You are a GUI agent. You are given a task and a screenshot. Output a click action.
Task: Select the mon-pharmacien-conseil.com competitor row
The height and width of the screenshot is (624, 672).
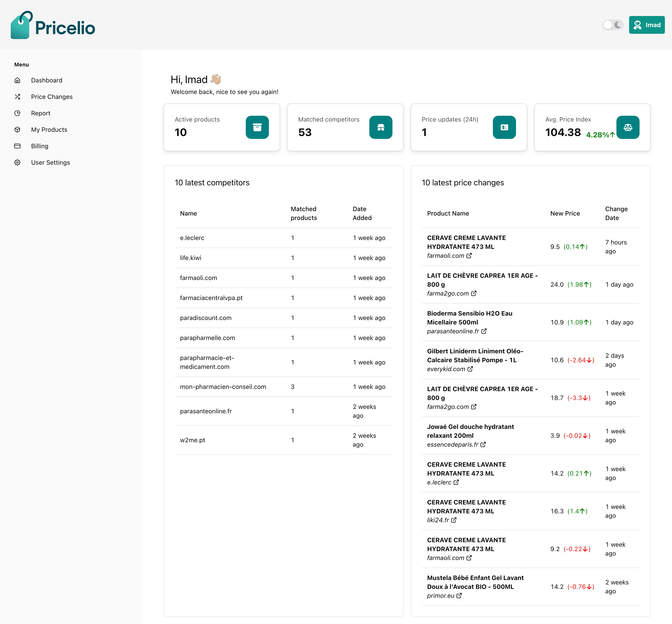223,387
